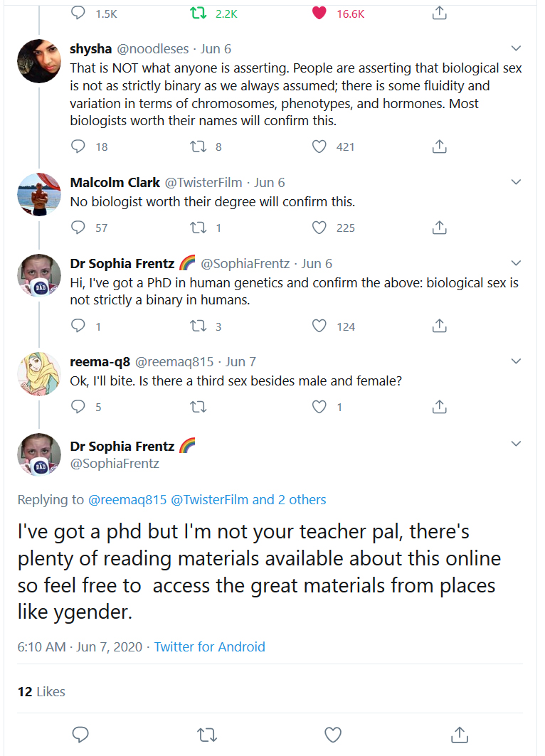Retweet Malcolm Clark's reply

pyautogui.click(x=198, y=228)
